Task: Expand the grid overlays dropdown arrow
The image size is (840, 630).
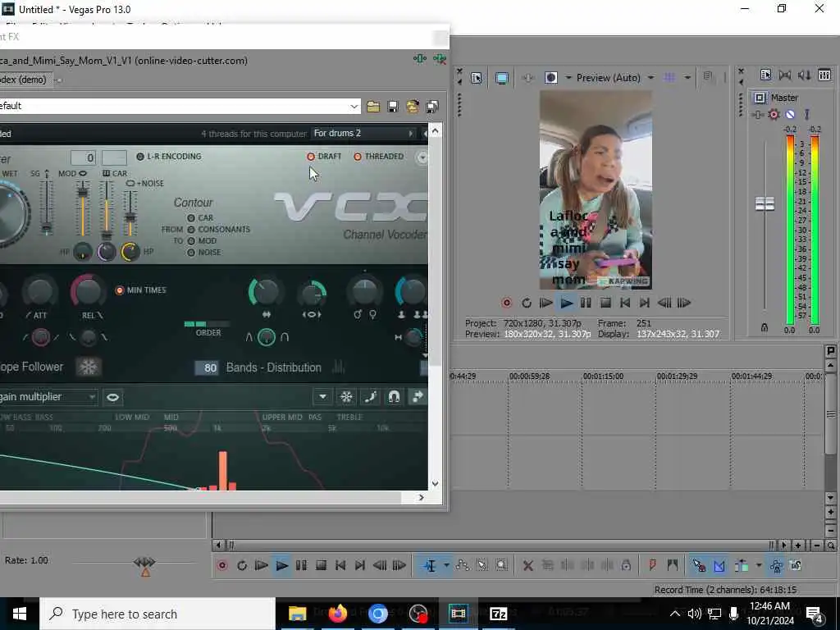Action: tap(687, 78)
